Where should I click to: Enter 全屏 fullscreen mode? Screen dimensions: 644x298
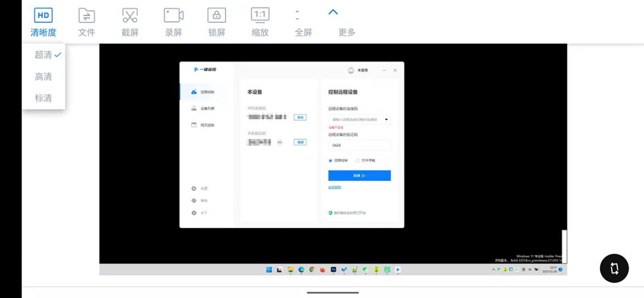[x=304, y=22]
